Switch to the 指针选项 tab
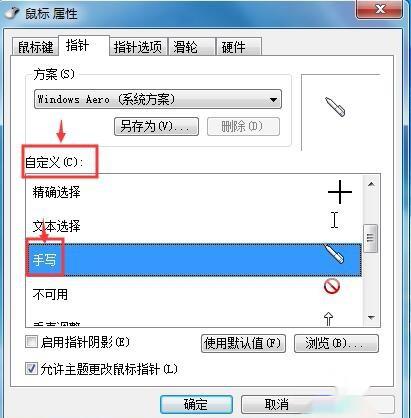Image resolution: width=411 pixels, height=418 pixels. [x=138, y=47]
